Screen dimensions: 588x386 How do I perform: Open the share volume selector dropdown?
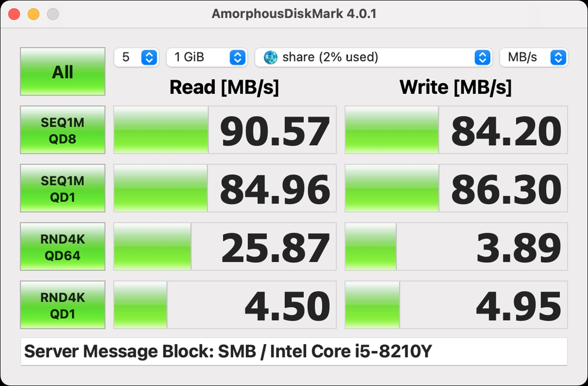click(x=373, y=57)
